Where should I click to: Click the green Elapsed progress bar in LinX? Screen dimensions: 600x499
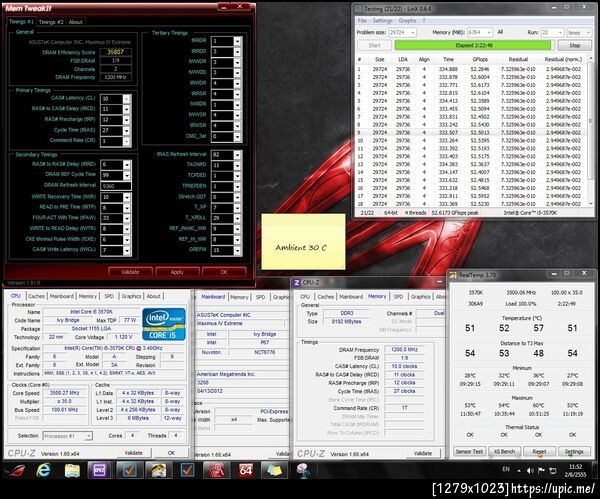tap(474, 46)
